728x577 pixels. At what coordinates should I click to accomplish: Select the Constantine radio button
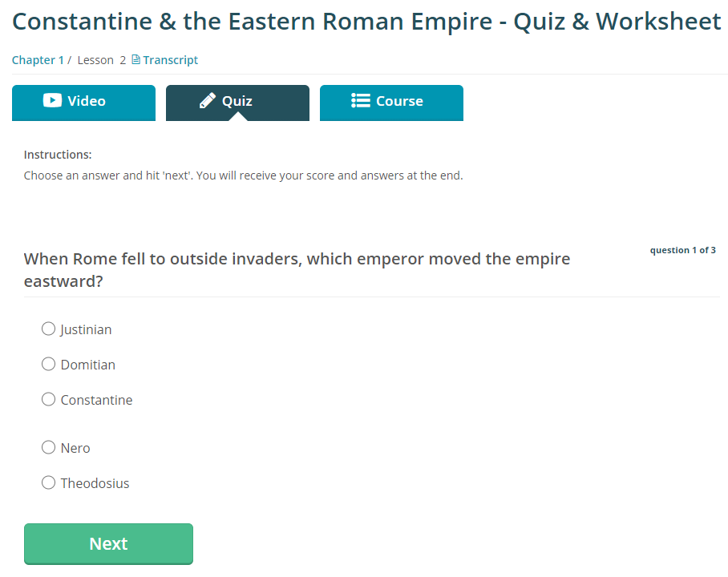coord(49,399)
